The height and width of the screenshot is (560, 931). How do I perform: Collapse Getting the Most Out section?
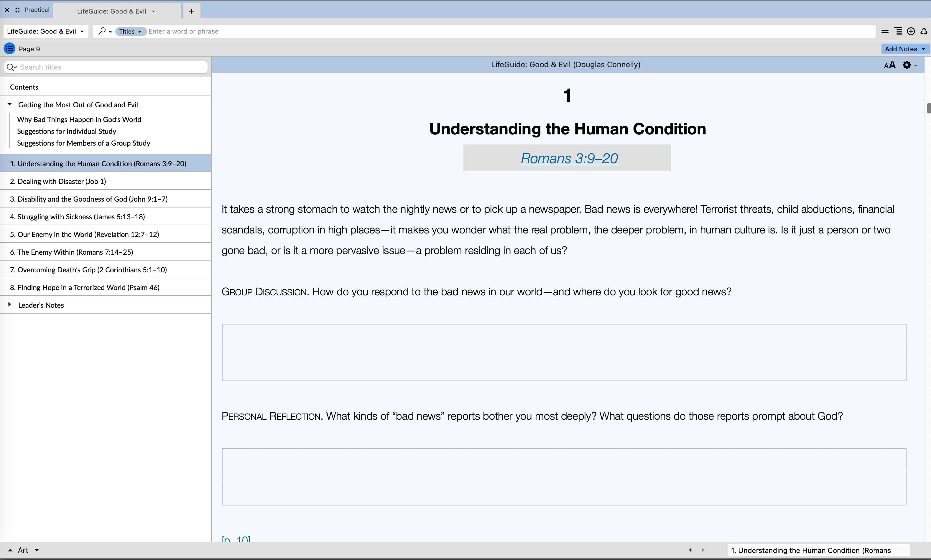click(x=10, y=104)
